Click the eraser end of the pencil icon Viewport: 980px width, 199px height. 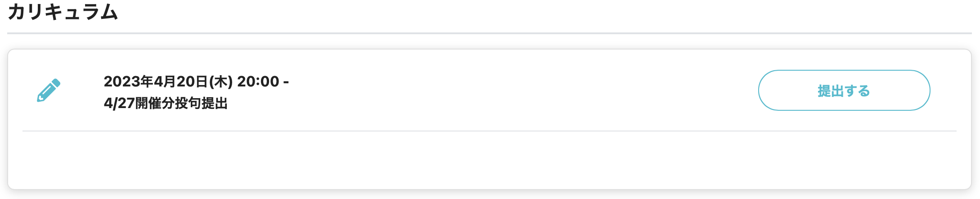56,84
